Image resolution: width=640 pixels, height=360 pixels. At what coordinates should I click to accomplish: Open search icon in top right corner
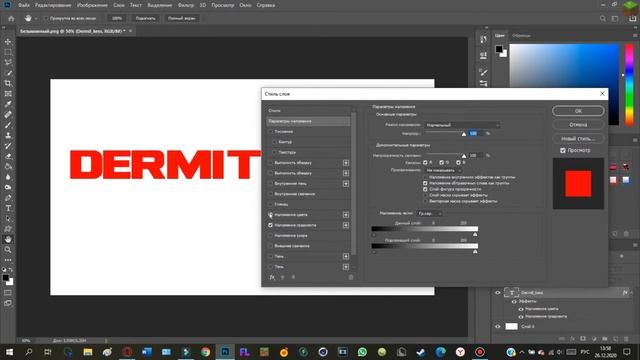coord(603,18)
